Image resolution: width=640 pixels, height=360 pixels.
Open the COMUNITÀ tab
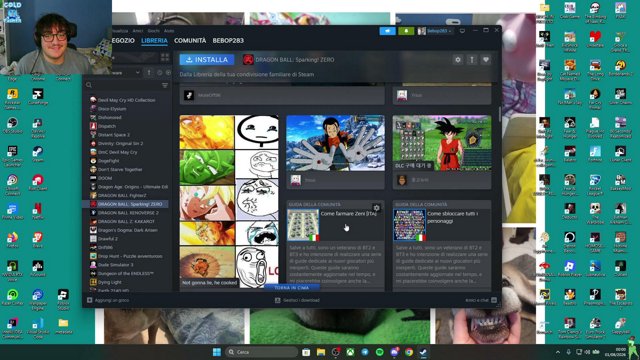190,40
